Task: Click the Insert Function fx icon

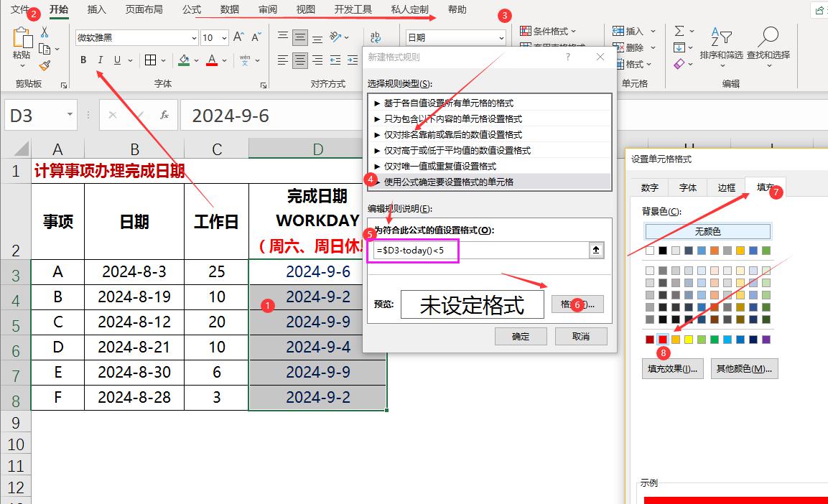Action: [164, 115]
